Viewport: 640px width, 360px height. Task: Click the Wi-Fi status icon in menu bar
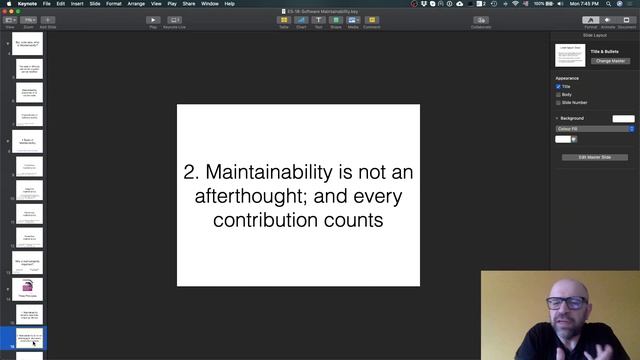click(516, 4)
